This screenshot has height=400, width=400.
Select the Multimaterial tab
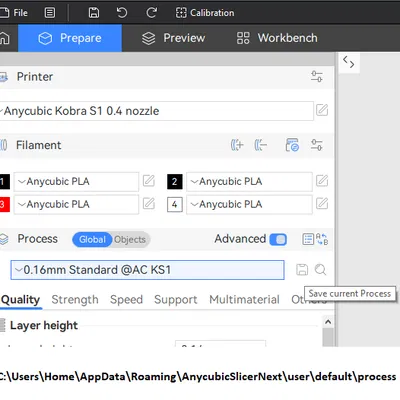click(x=244, y=300)
